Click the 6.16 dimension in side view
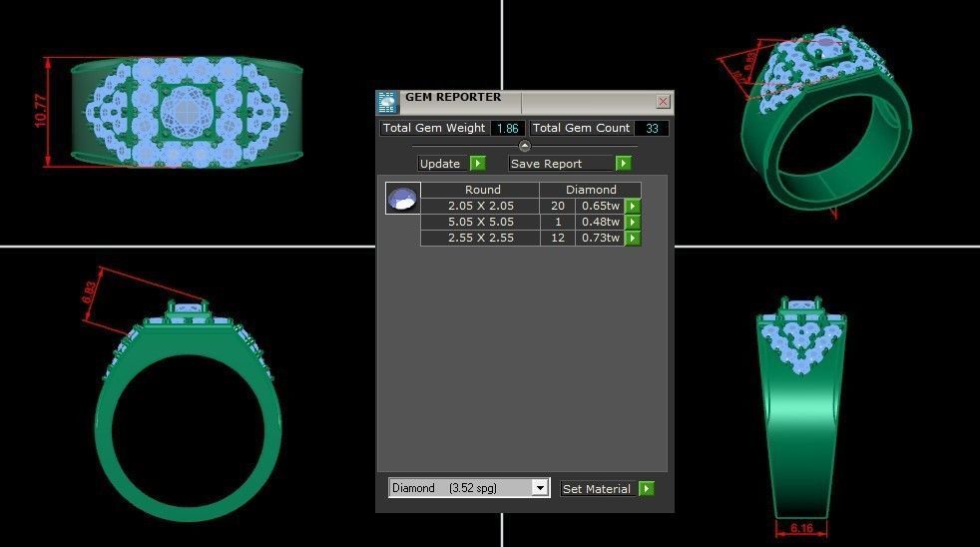Image resolution: width=980 pixels, height=547 pixels. (x=801, y=529)
